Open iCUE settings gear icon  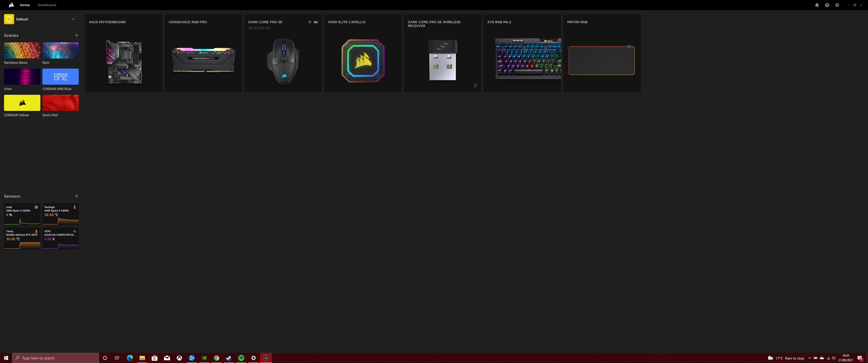click(837, 5)
